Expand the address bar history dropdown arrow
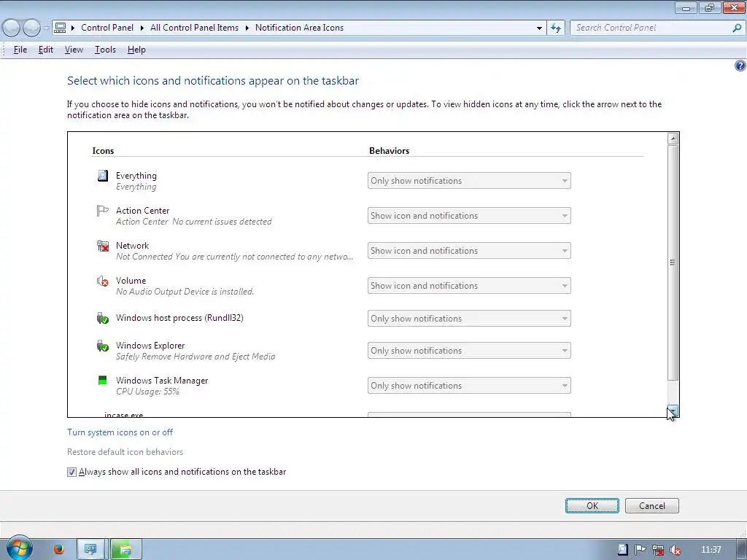 tap(539, 28)
